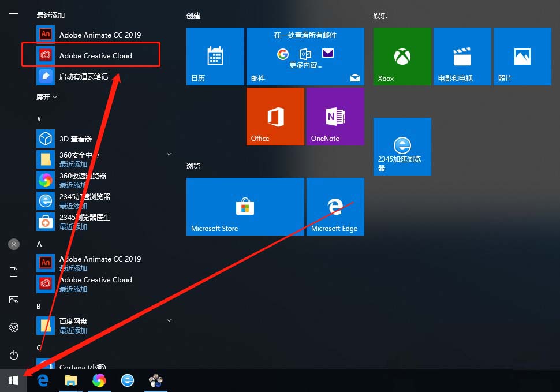Expand the 展开 recently added list
The height and width of the screenshot is (392, 560).
tap(46, 97)
